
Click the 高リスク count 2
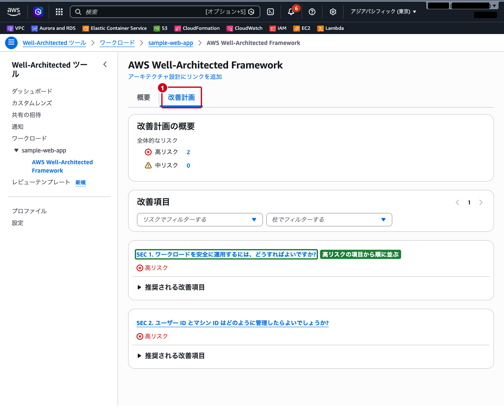(189, 152)
